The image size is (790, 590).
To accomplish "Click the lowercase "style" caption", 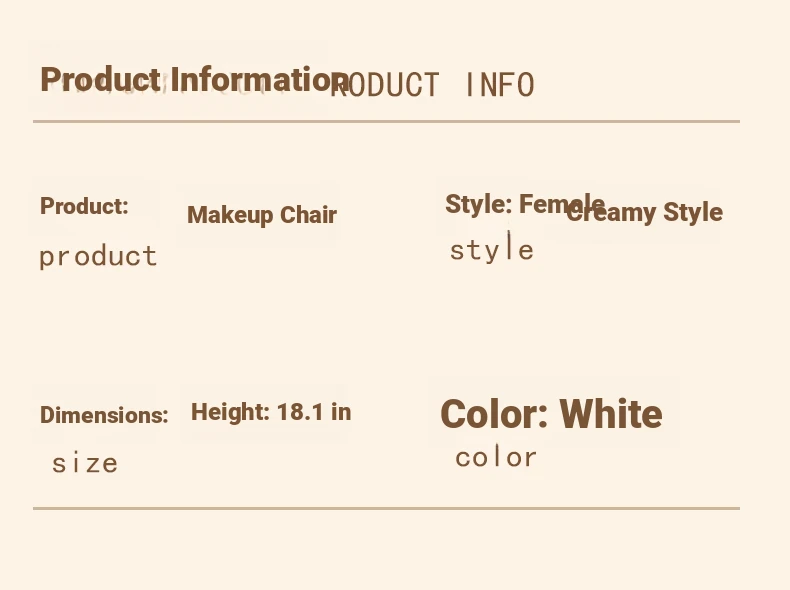I will (x=491, y=250).
